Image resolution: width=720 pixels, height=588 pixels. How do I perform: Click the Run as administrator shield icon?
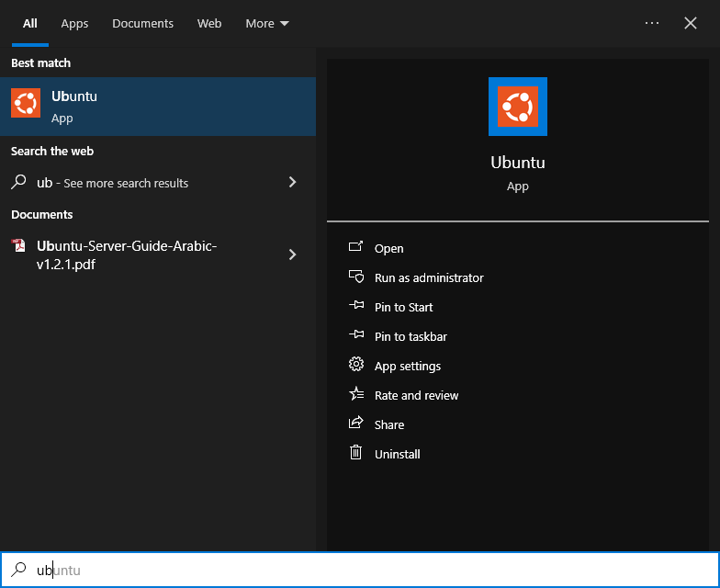(x=356, y=277)
